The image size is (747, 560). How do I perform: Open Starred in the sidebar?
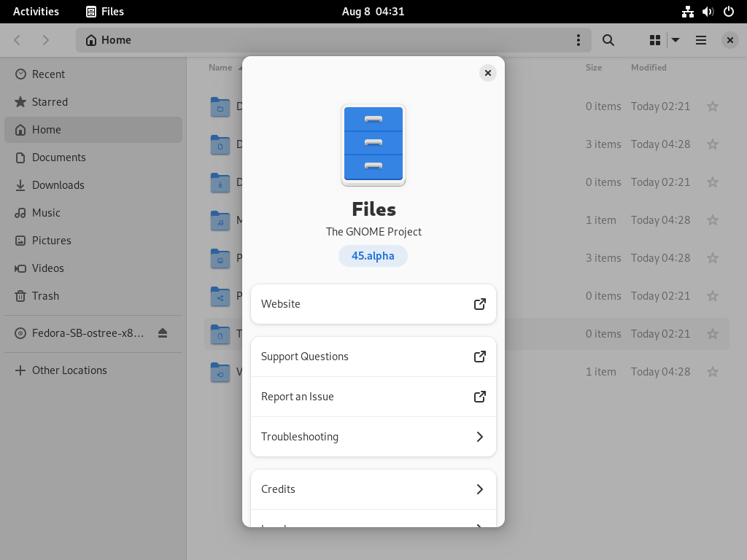(93, 102)
